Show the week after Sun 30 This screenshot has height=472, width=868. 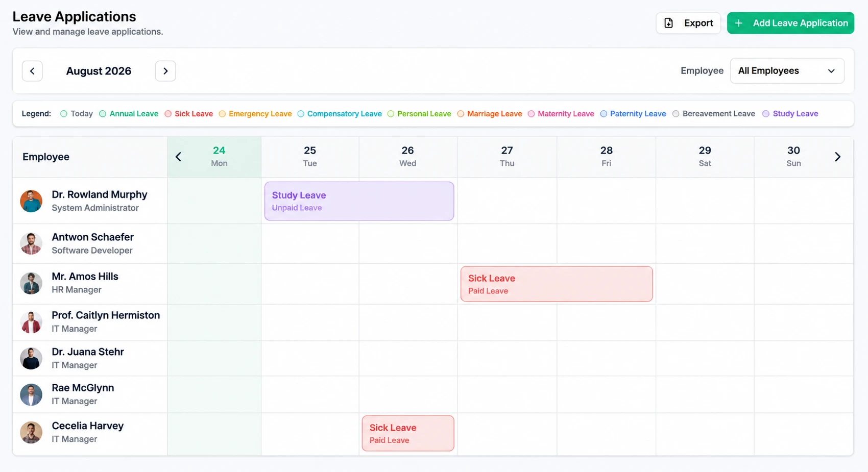(x=837, y=157)
